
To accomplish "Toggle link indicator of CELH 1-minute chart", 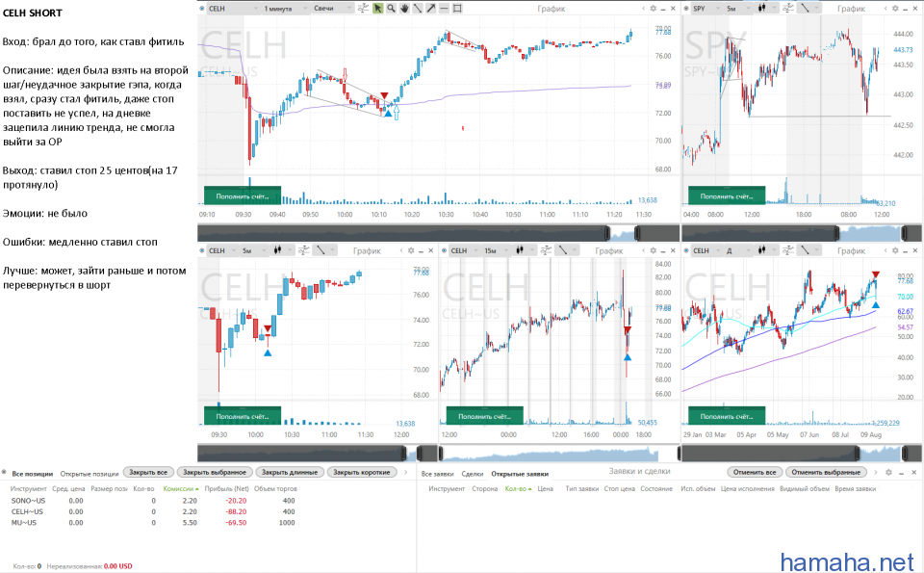I will tap(202, 9).
